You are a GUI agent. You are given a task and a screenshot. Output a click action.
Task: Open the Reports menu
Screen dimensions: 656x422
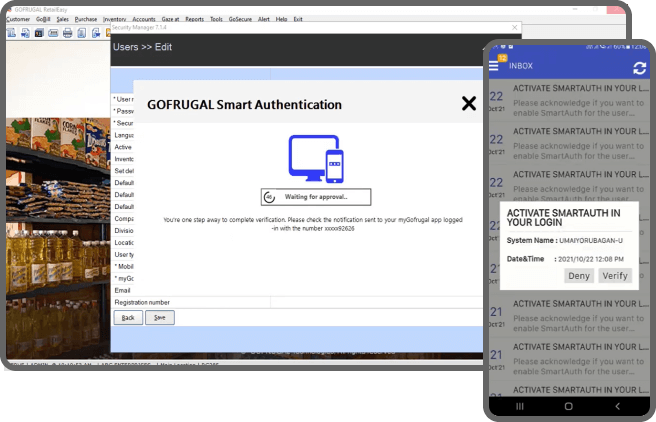click(194, 19)
